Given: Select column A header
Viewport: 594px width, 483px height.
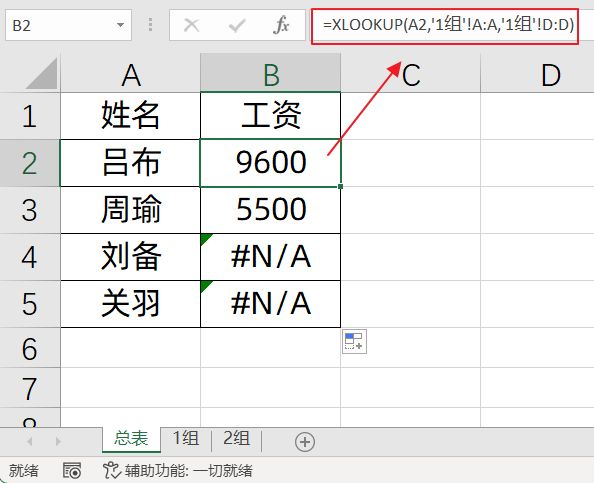Looking at the screenshot, I should pos(131,74).
